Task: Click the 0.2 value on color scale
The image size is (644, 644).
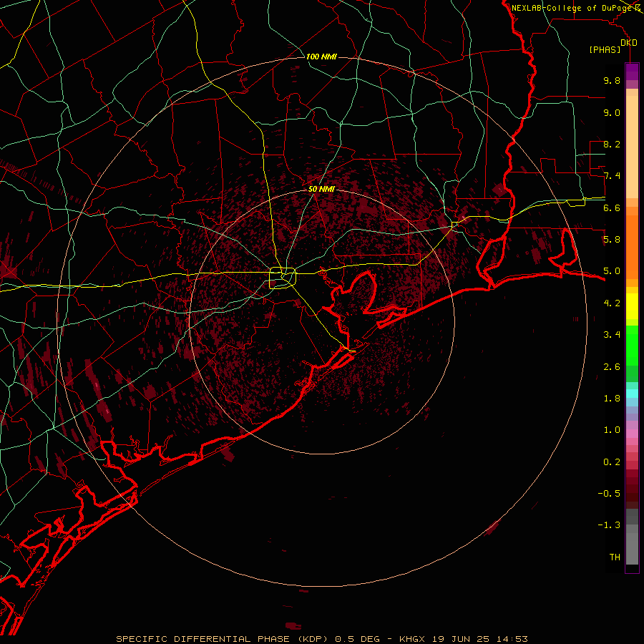Action: pos(612,462)
